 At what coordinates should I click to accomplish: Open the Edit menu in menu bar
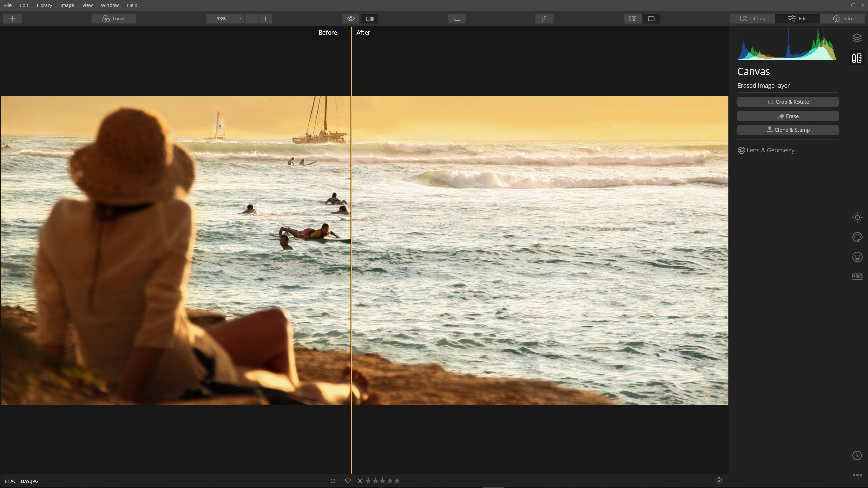click(x=24, y=5)
